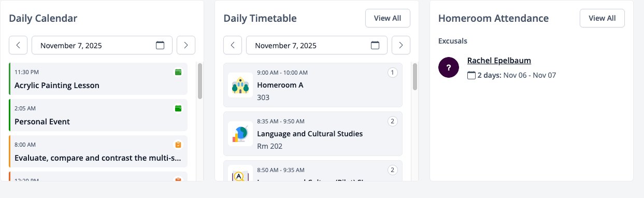The width and height of the screenshot is (644, 198).
Task: Click the magnifier icon of third timetable class
Action: (240, 174)
